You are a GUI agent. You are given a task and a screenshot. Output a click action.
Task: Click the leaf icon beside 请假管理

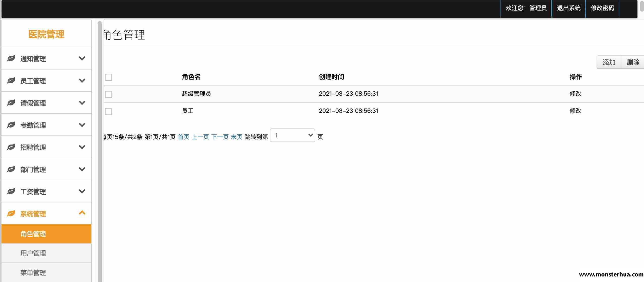[11, 103]
